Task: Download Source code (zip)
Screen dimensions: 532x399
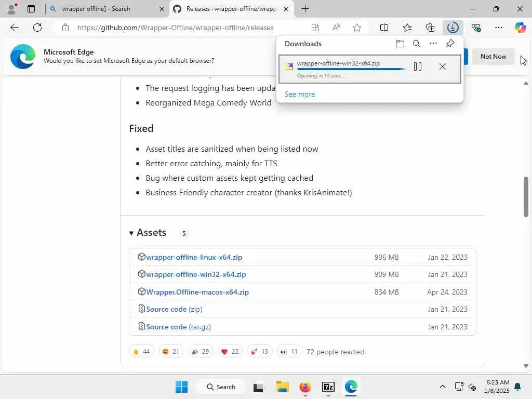Action: 174,309
